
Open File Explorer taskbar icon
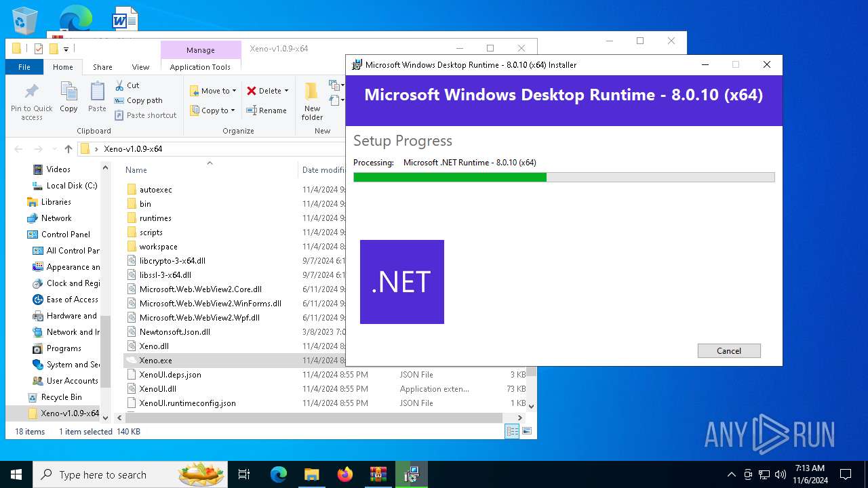(312, 474)
